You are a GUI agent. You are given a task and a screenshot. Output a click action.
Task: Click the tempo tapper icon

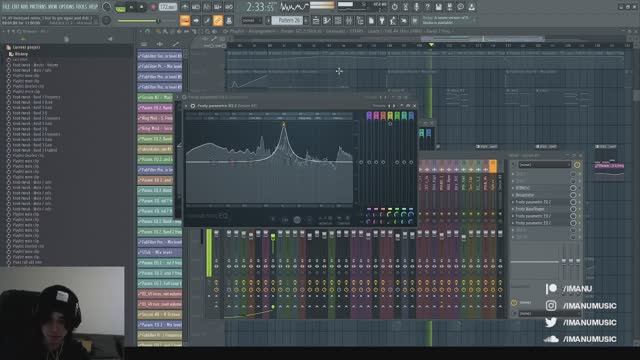393,20
